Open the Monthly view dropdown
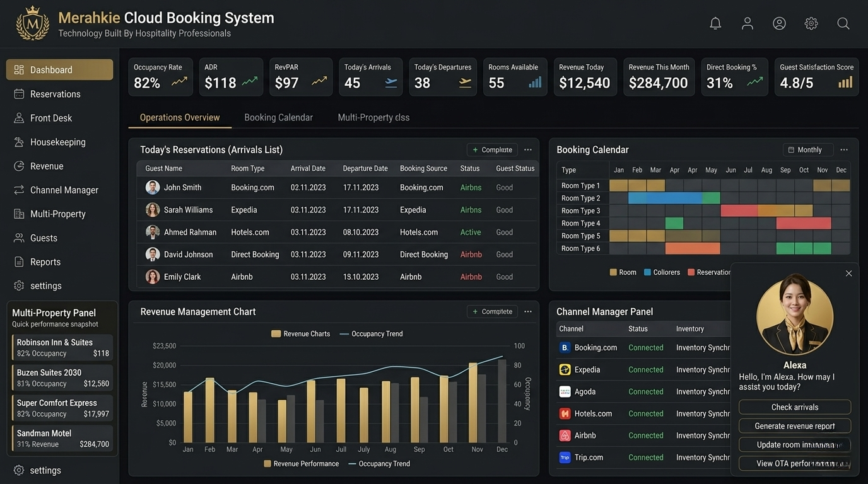 808,149
